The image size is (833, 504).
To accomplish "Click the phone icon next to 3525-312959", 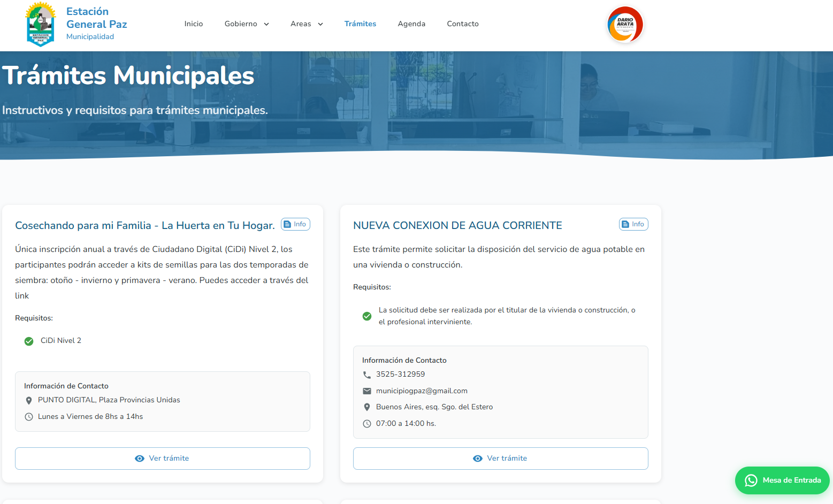I will [x=367, y=375].
